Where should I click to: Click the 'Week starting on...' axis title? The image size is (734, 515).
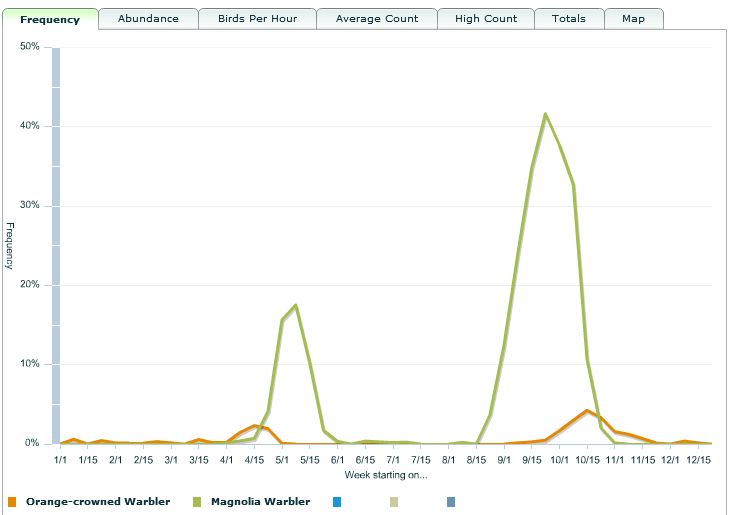(385, 474)
